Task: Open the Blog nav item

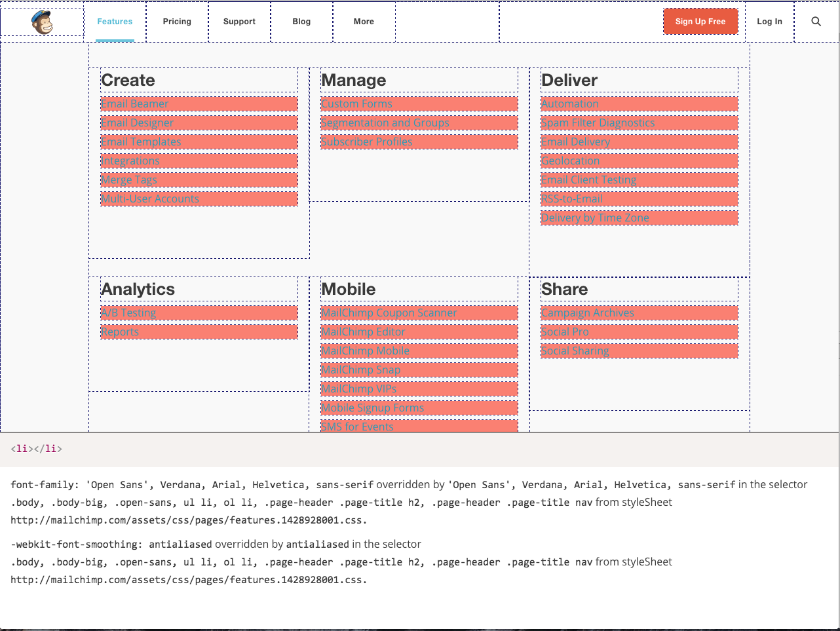Action: coord(301,22)
